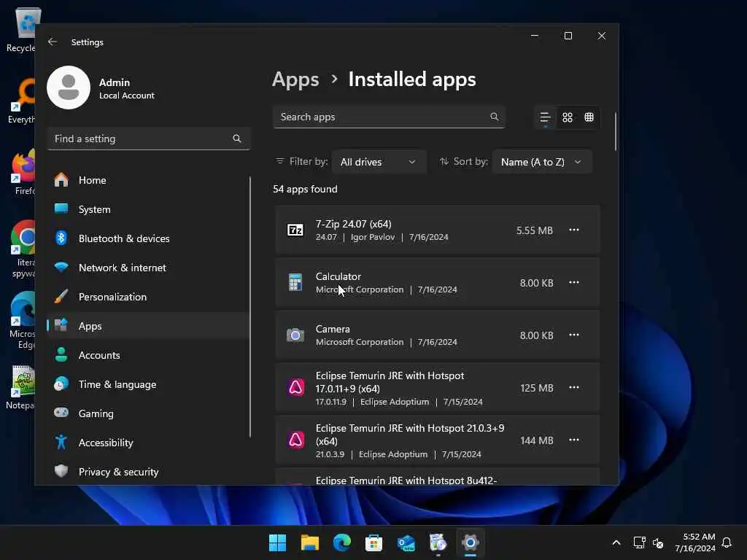Click the Notepad++ desktop shortcut
747x560 pixels.
coord(21,387)
